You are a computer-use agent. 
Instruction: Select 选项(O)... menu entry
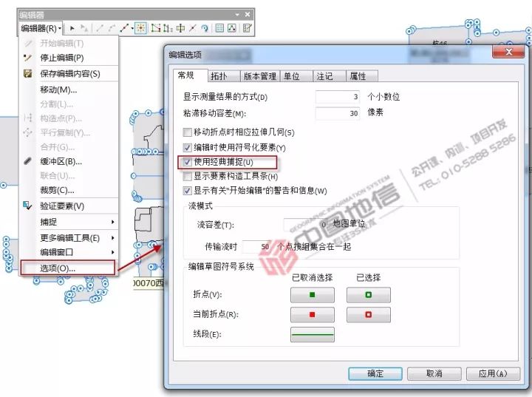coord(68,268)
